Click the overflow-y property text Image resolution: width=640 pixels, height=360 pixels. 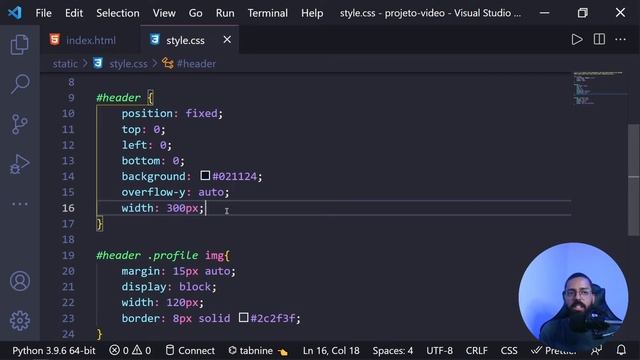[x=153, y=192]
